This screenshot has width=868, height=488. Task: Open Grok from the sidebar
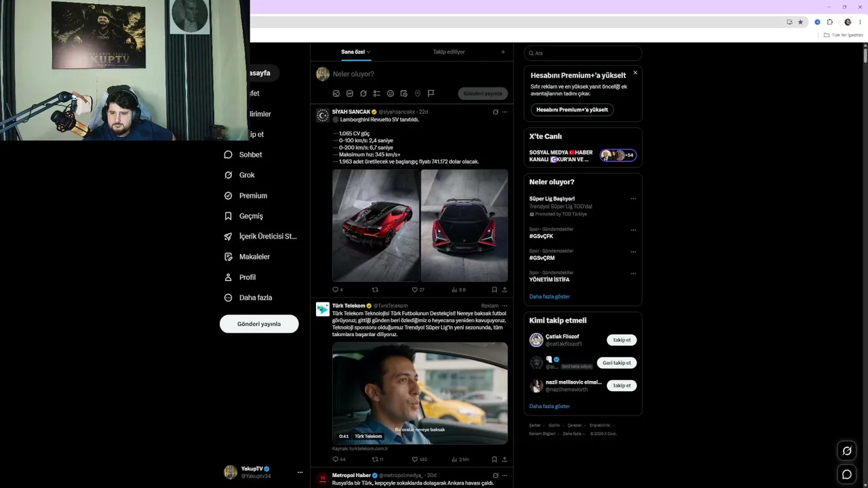point(239,175)
